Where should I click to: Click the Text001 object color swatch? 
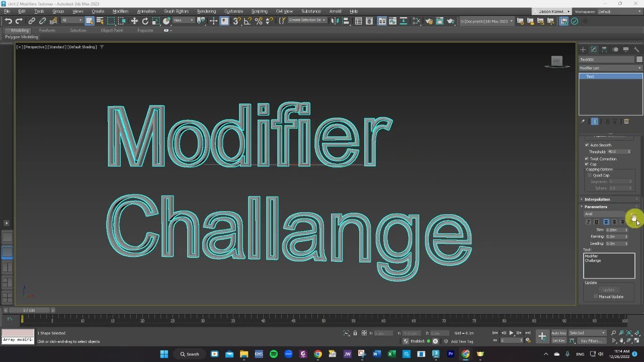(x=639, y=59)
